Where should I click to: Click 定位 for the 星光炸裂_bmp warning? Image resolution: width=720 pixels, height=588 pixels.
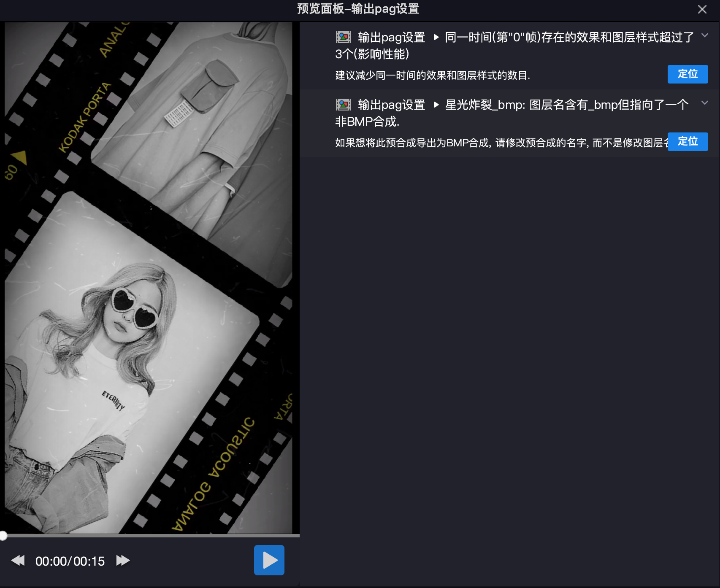tap(688, 142)
